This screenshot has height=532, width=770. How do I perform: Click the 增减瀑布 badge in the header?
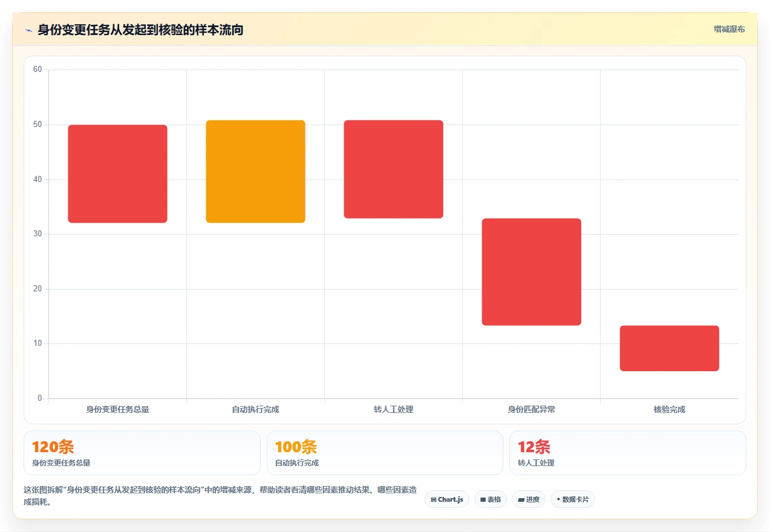(x=729, y=29)
